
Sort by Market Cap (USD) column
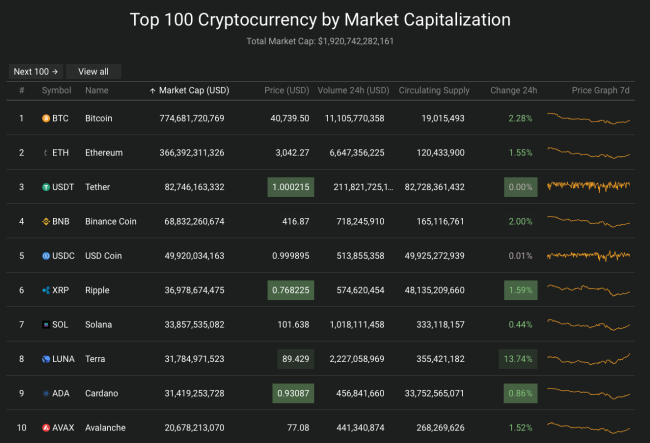pyautogui.click(x=189, y=90)
